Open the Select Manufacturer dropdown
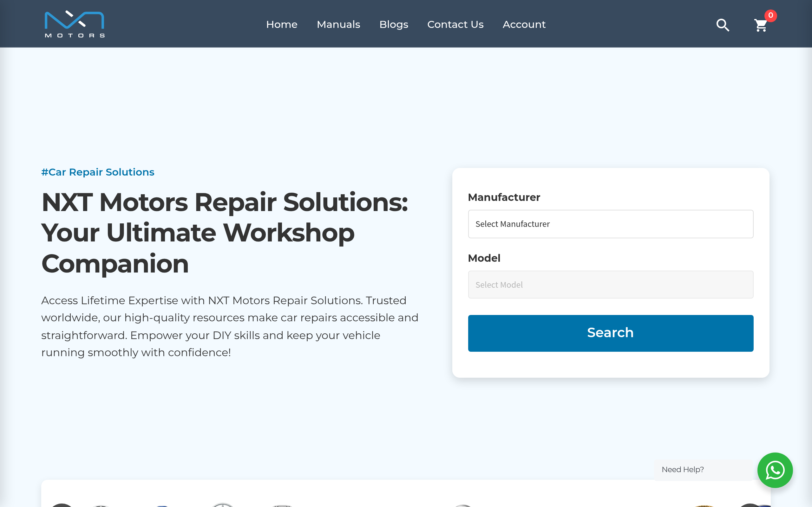The height and width of the screenshot is (507, 812). click(610, 224)
